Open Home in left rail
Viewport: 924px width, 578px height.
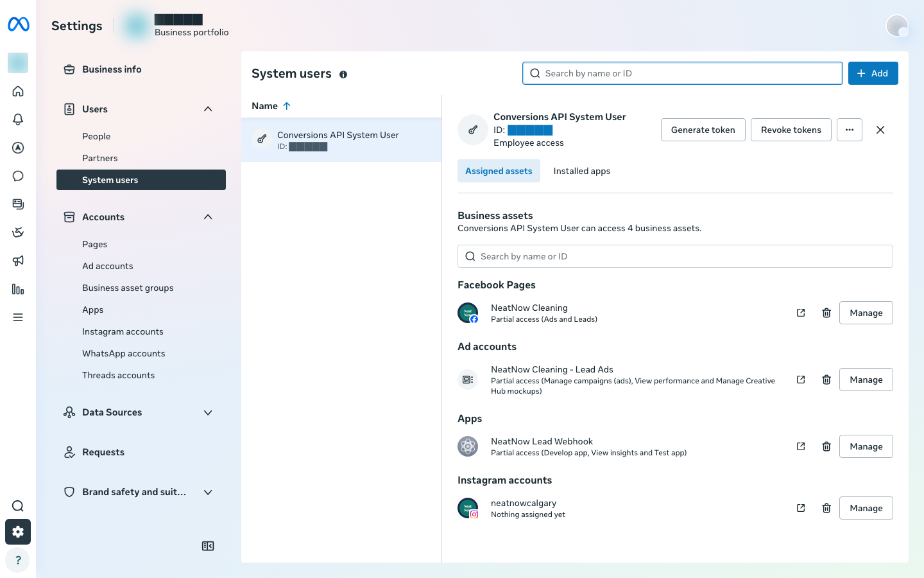(x=18, y=91)
